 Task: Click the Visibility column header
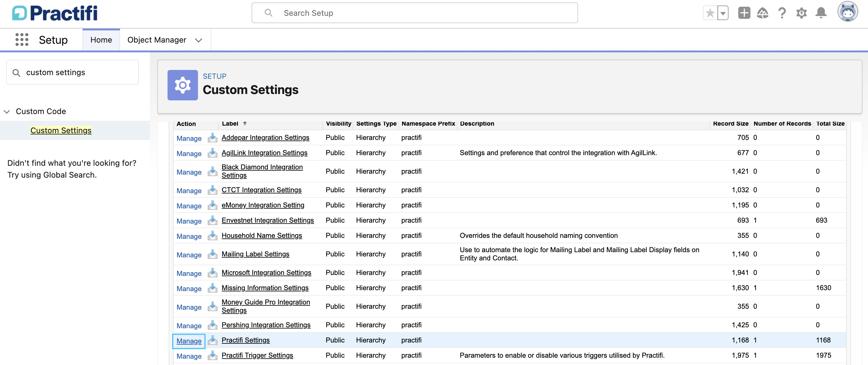(338, 123)
